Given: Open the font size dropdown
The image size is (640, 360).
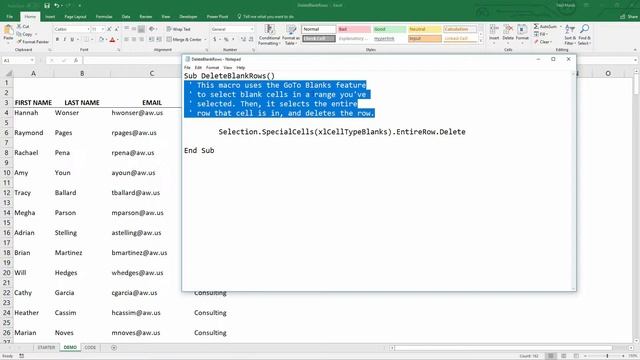Looking at the screenshot, I should click(103, 29).
